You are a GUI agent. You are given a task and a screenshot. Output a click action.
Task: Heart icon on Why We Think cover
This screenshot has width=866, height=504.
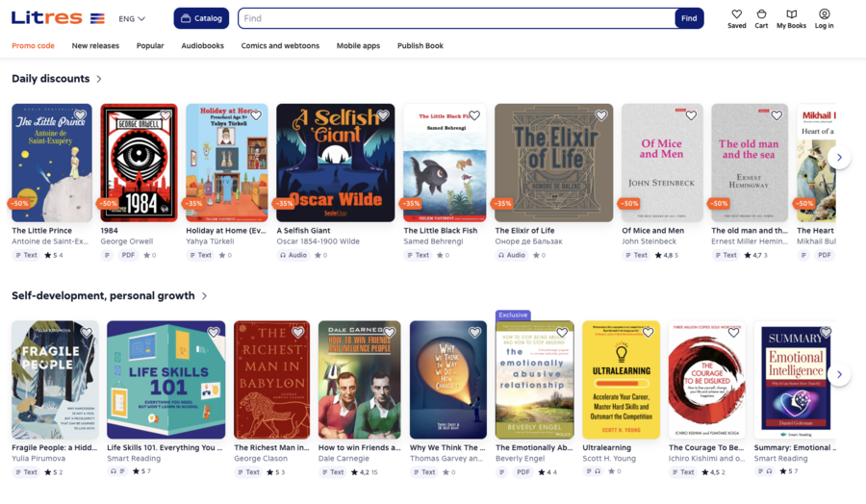point(474,333)
